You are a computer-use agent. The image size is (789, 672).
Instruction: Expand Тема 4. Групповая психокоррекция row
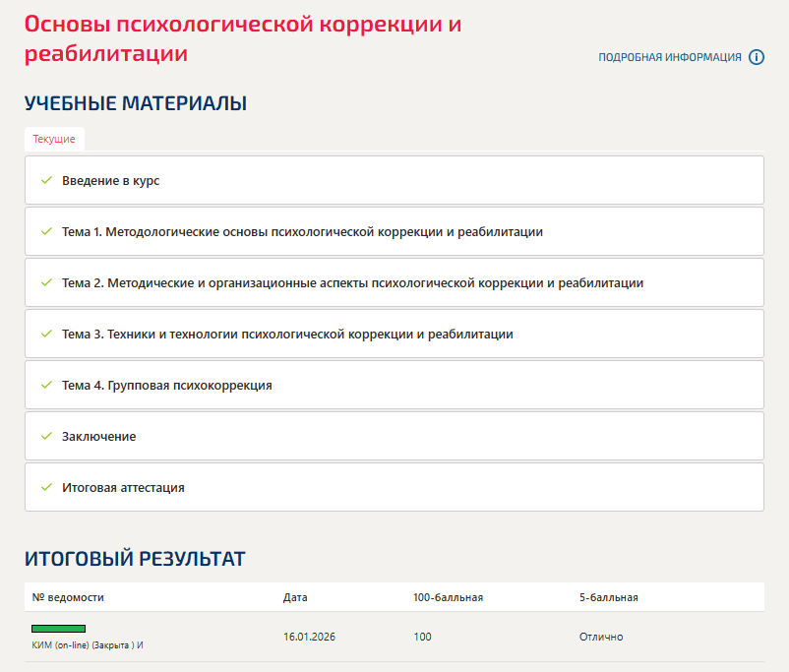point(394,385)
